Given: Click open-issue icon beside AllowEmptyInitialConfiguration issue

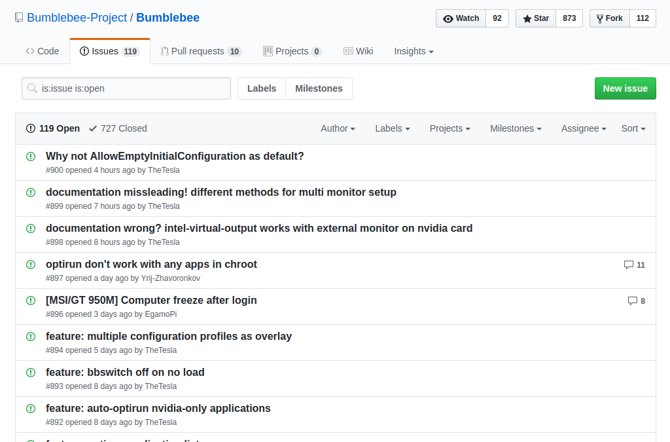Looking at the screenshot, I should [31, 157].
